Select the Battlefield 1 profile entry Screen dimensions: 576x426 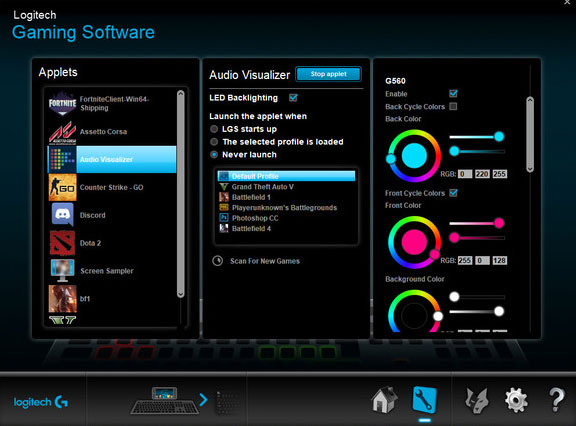[x=287, y=197]
